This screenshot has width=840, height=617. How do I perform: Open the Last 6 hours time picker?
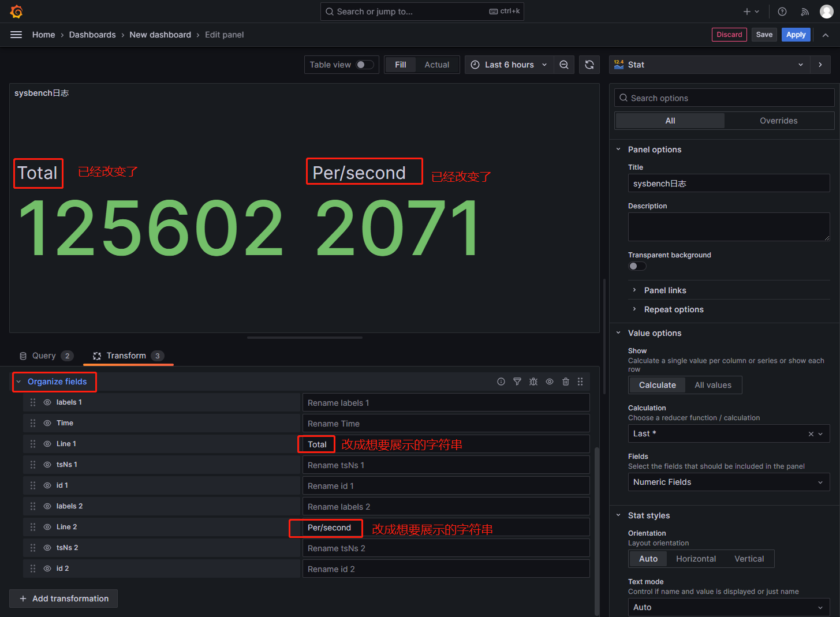coord(509,65)
